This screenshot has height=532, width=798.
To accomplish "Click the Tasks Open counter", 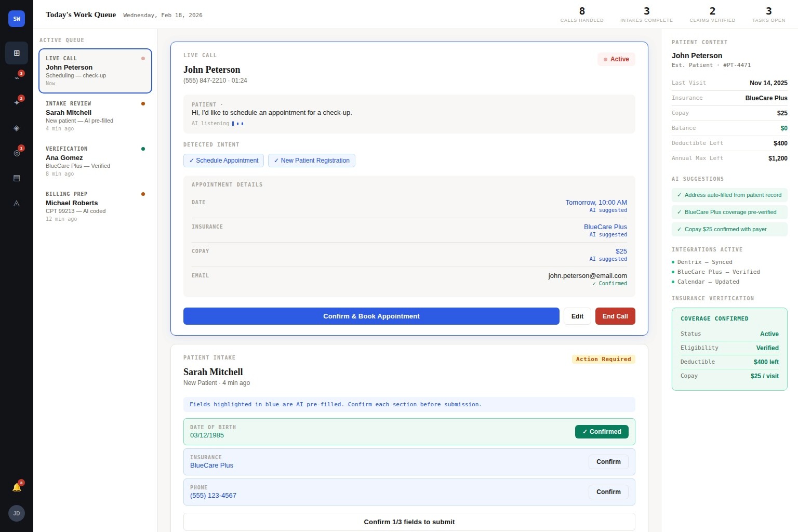I will 768,14.
